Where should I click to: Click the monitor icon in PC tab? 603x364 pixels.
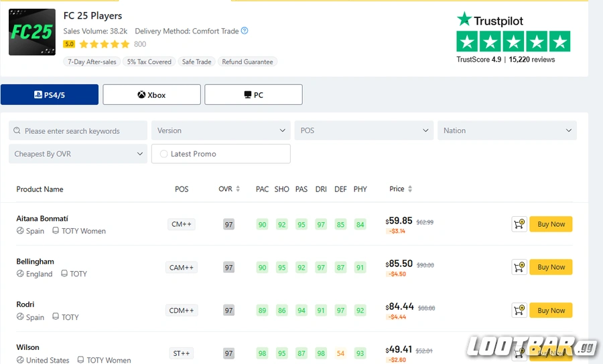pos(248,94)
